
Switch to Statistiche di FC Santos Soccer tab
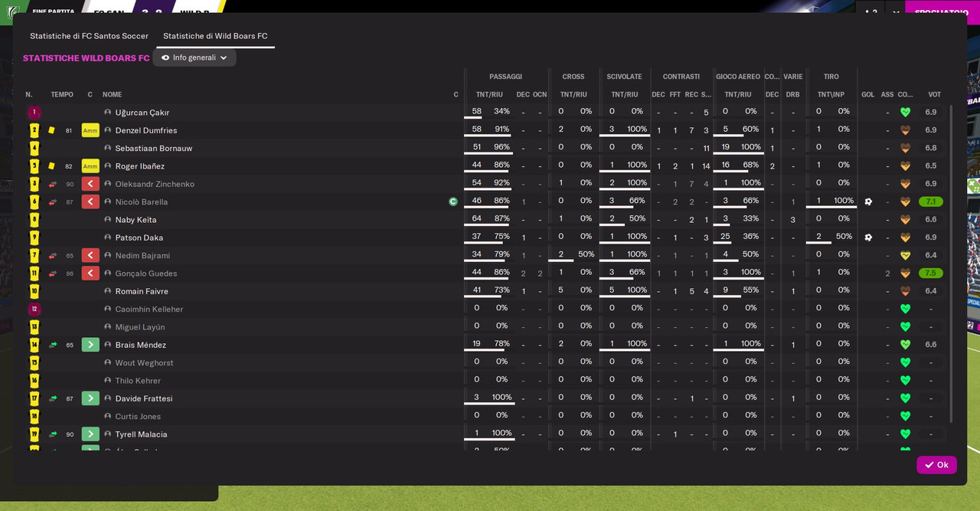click(x=89, y=36)
